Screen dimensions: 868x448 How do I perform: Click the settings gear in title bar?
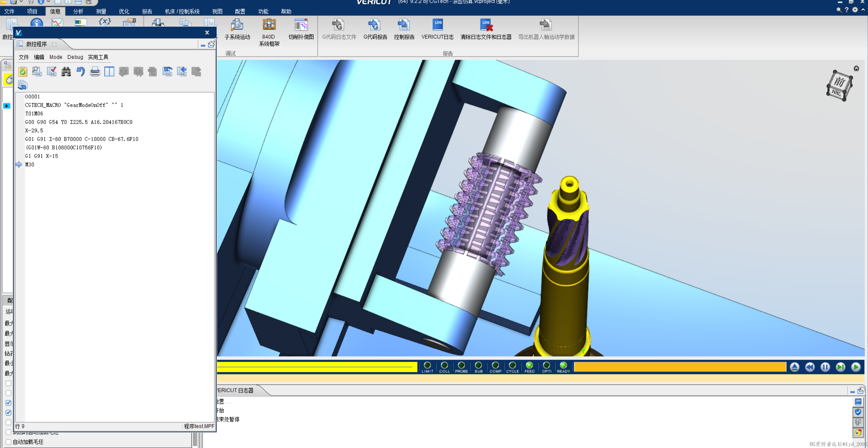pos(855,10)
